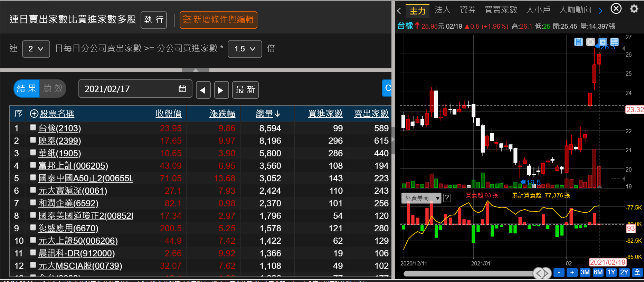Select the checkbox for 和潤企業(6592)
644x282 pixels.
coord(33,202)
